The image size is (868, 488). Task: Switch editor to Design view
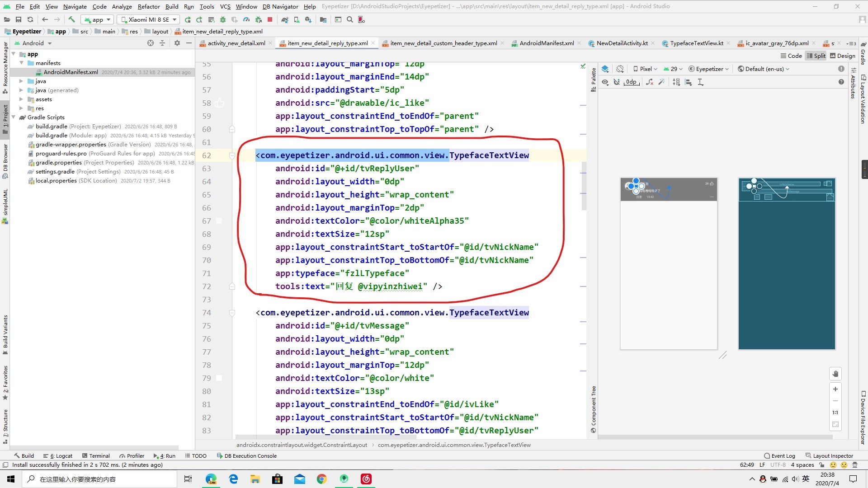point(842,56)
